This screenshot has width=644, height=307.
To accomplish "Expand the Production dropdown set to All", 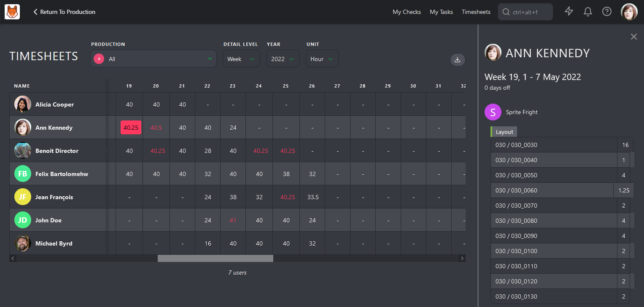I will [154, 59].
